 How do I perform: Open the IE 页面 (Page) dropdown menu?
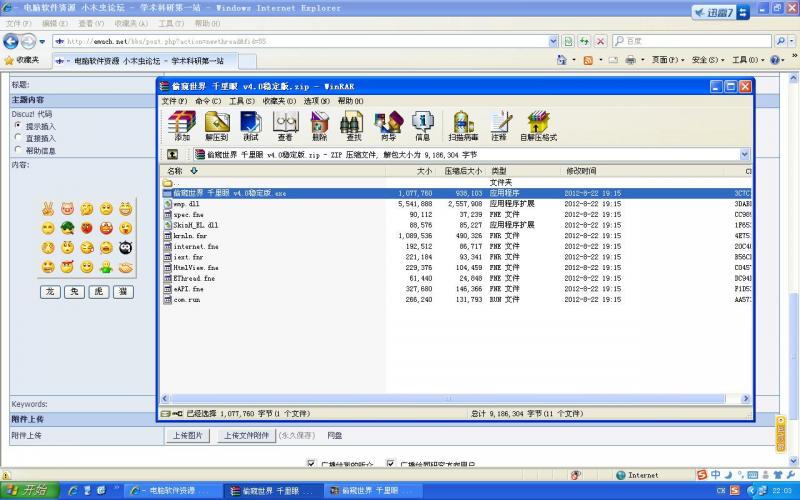668,60
